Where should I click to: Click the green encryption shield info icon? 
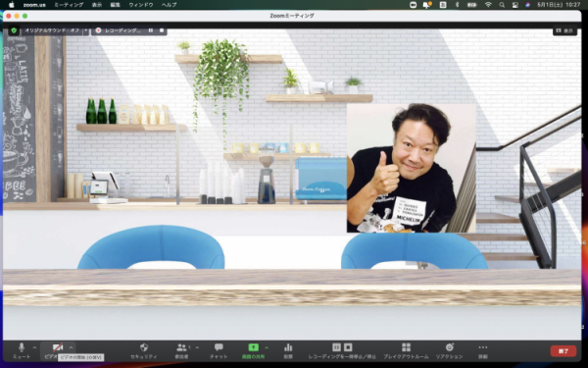[x=14, y=30]
